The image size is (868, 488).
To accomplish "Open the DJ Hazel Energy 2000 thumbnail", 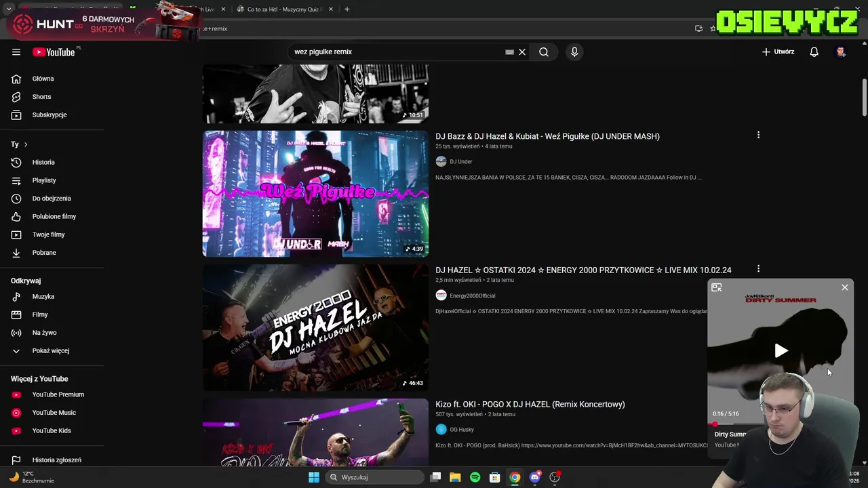I will coord(315,327).
